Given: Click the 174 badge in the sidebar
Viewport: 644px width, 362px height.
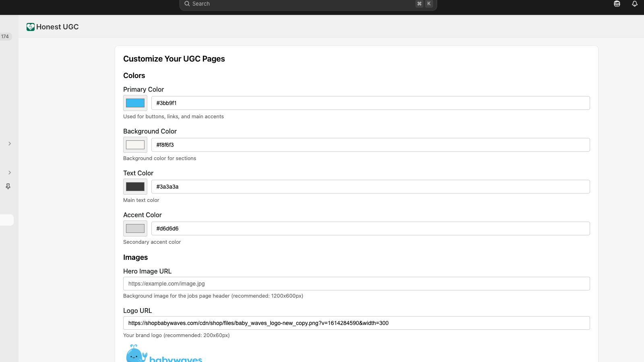Looking at the screenshot, I should click(5, 37).
